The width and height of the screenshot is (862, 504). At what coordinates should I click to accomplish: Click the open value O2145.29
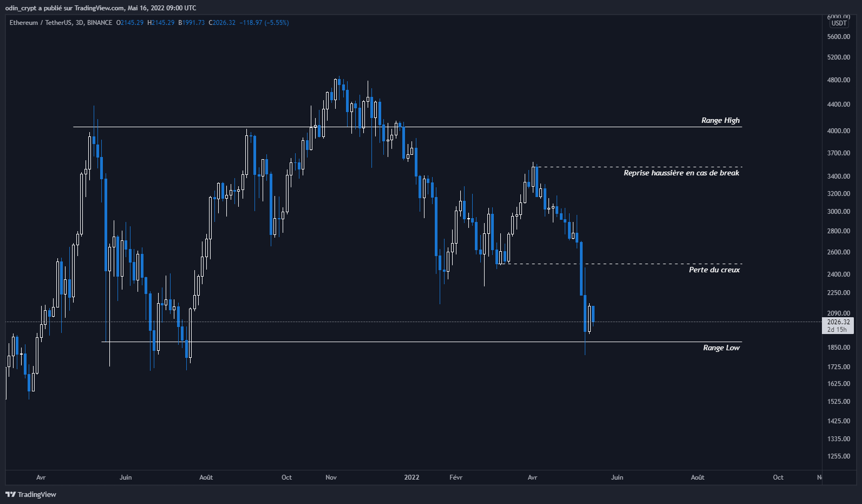coord(130,23)
